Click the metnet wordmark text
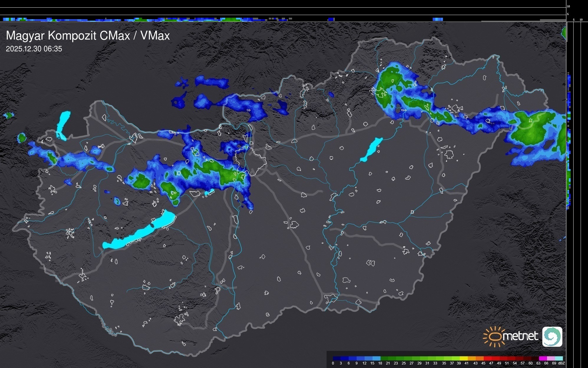Screen dimensions: 588x368 [x=520, y=336]
